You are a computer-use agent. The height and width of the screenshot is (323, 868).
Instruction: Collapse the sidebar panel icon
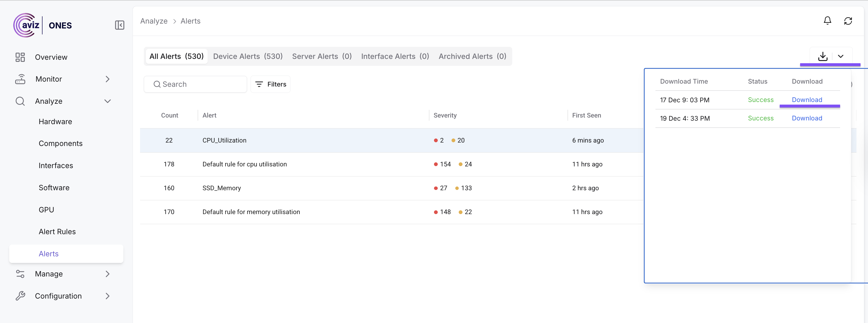120,25
